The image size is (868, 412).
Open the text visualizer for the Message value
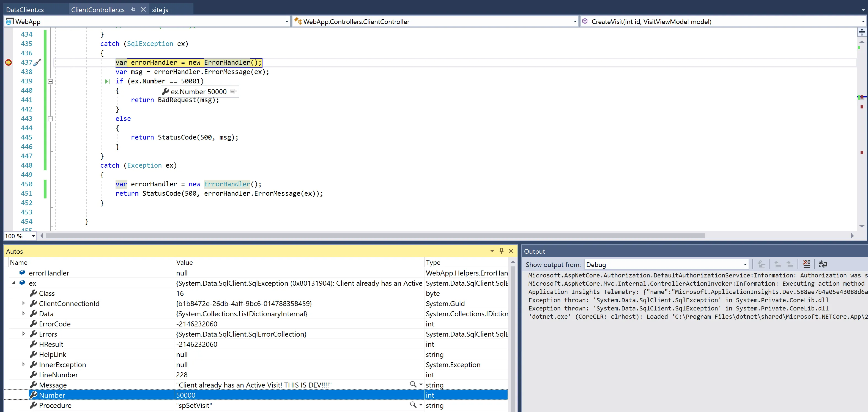tap(413, 385)
